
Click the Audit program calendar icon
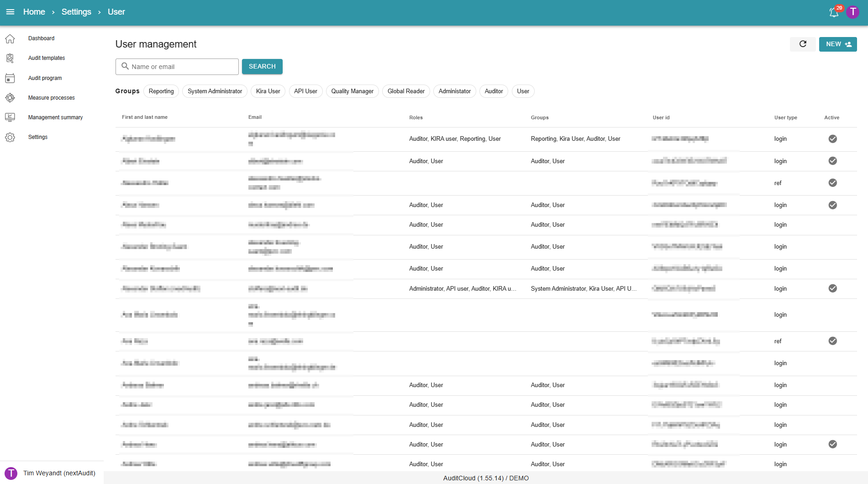point(10,78)
